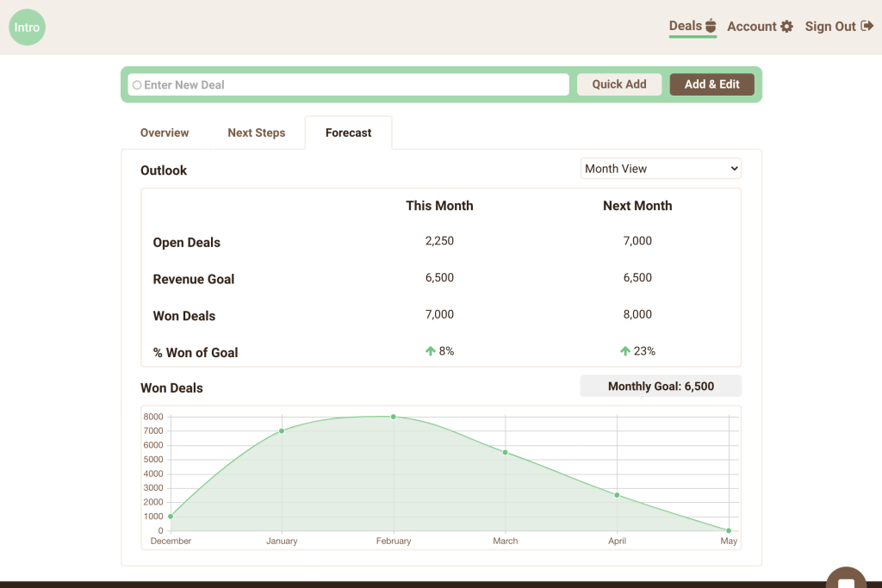The image size is (882, 588).
Task: Click the gear icon beside Account
Action: (x=787, y=27)
